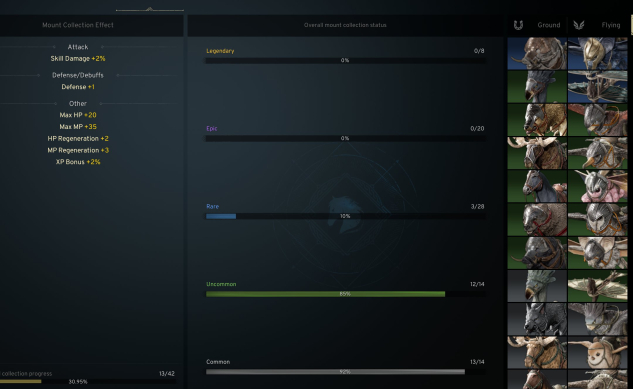The image size is (633, 389).
Task: Select the golden-helmed flying mount on blue background
Action: [597, 54]
